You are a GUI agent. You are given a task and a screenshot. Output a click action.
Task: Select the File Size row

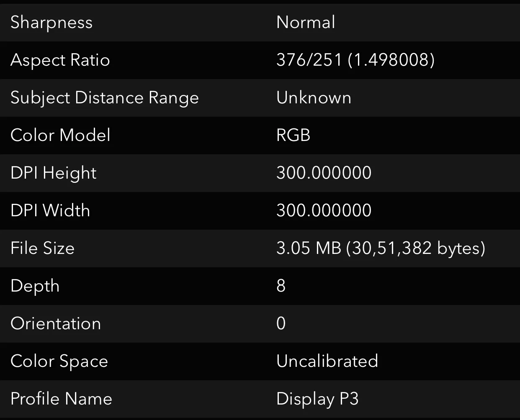pyautogui.click(x=42, y=248)
